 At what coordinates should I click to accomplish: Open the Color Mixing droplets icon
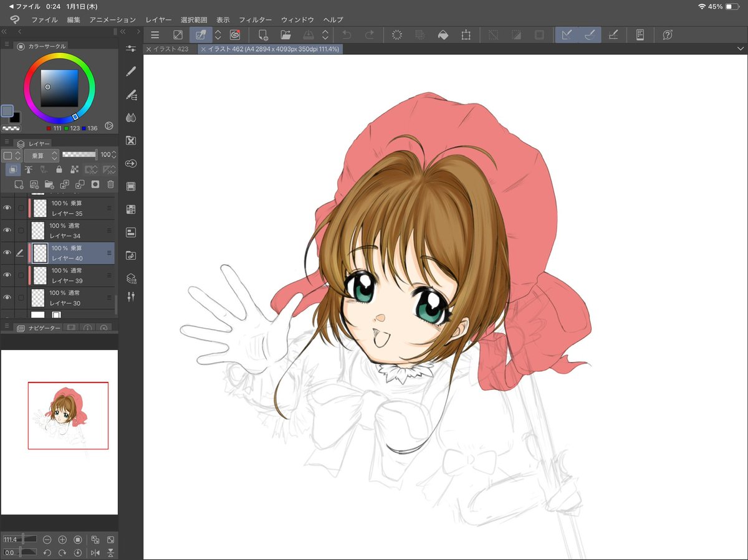[x=131, y=118]
